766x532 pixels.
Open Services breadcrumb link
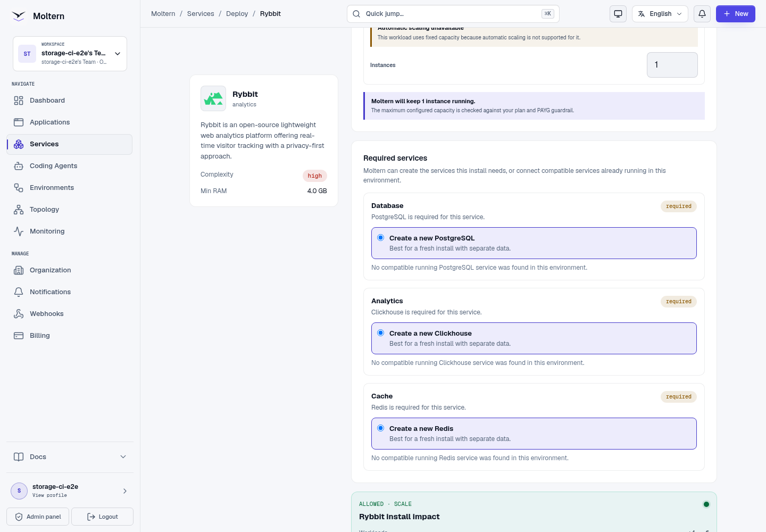201,14
